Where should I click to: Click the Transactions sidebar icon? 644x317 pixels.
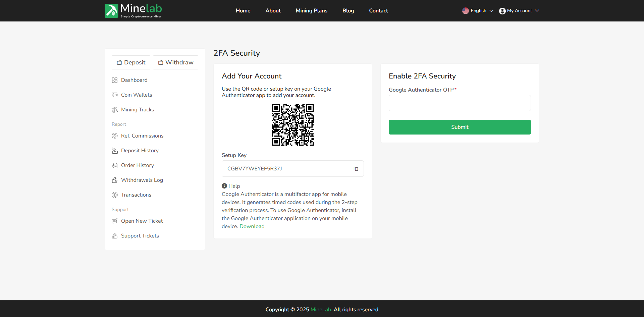point(115,195)
